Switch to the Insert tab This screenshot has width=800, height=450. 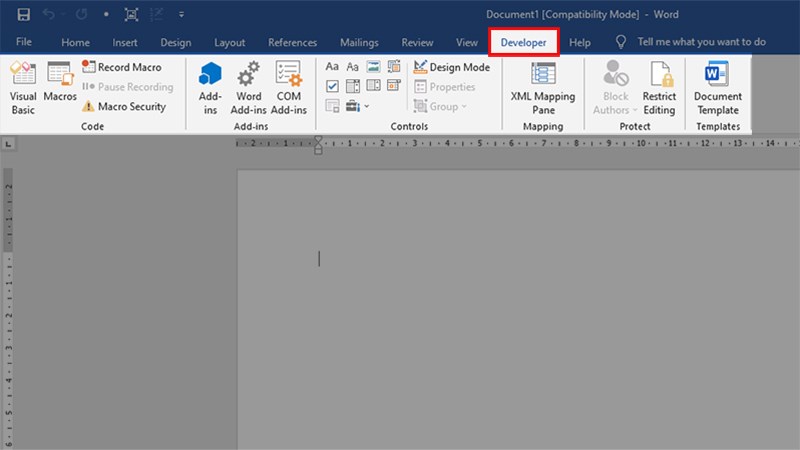click(125, 43)
